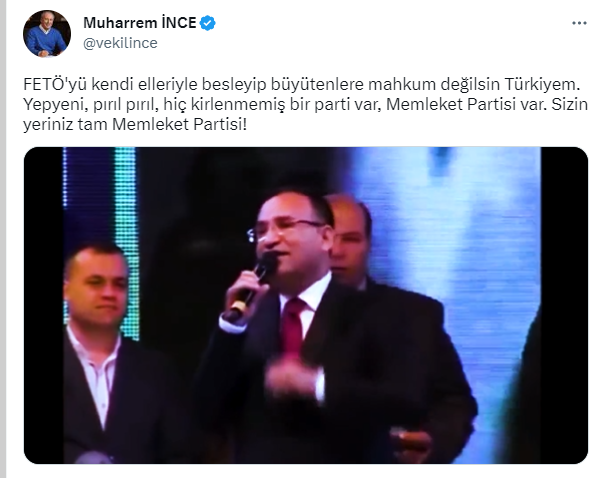The width and height of the screenshot is (603, 478).
Task: Click the gray vertical strip at left edge
Action: [3, 239]
